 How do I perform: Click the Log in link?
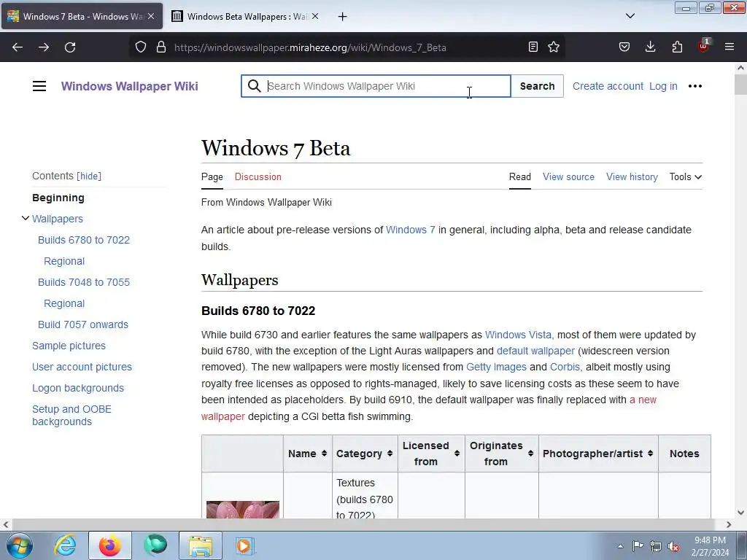(x=663, y=86)
